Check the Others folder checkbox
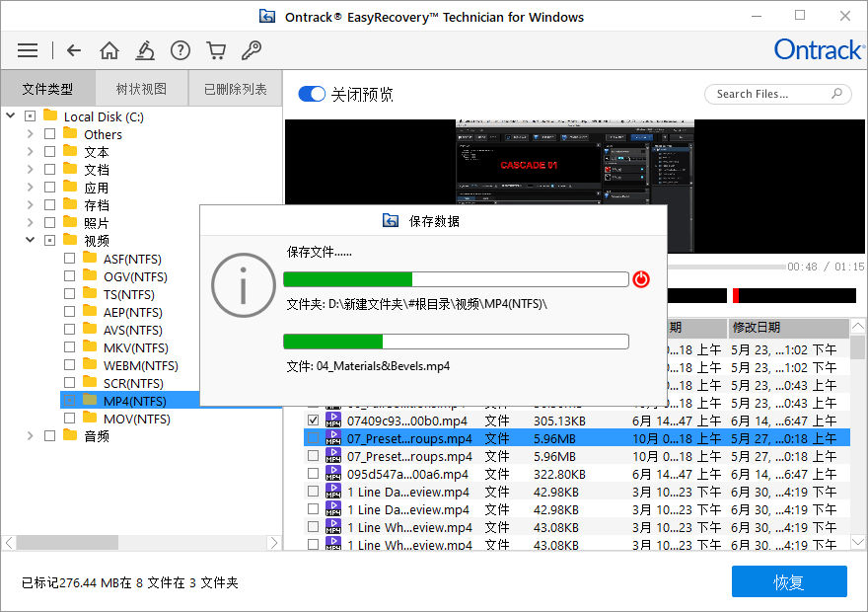868x612 pixels. tap(50, 134)
